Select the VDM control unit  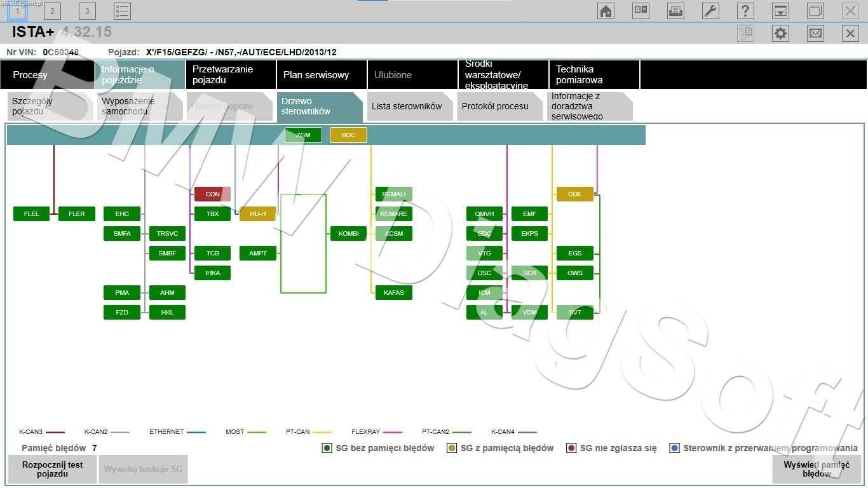pos(529,312)
